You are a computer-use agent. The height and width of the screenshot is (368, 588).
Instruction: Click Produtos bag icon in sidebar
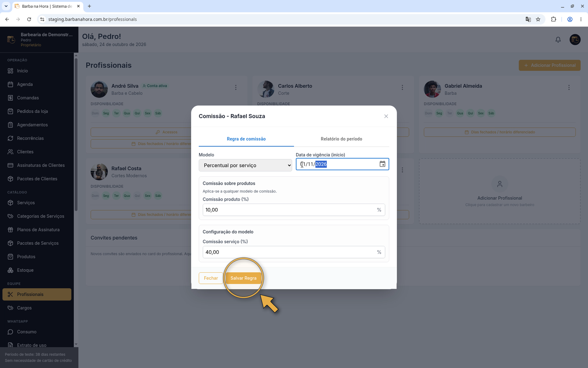(10, 256)
